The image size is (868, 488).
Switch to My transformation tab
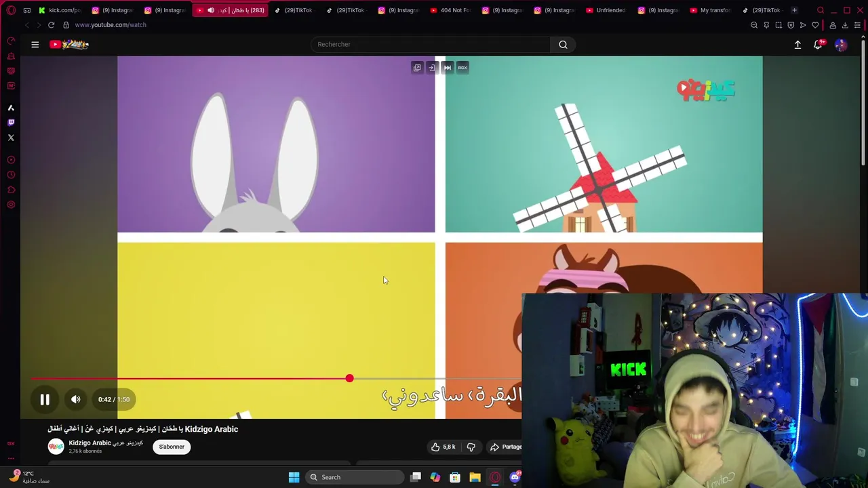click(710, 10)
